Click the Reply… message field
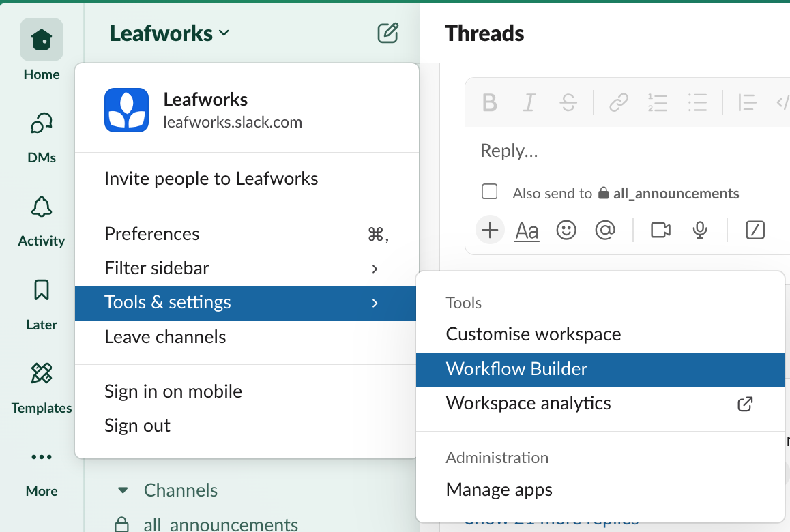Viewport: 790px width, 532px height. [x=627, y=151]
